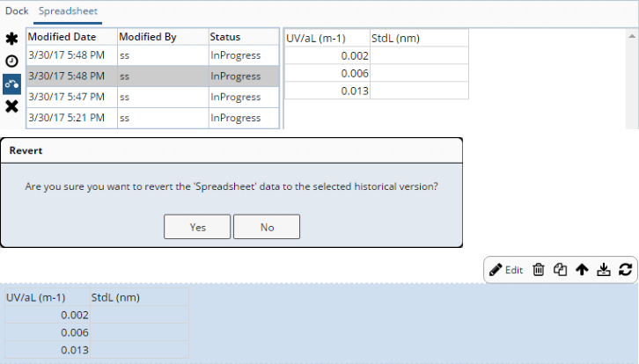This screenshot has height=364, width=639.
Task: Click the copy duplicate icon
Action: pyautogui.click(x=560, y=270)
